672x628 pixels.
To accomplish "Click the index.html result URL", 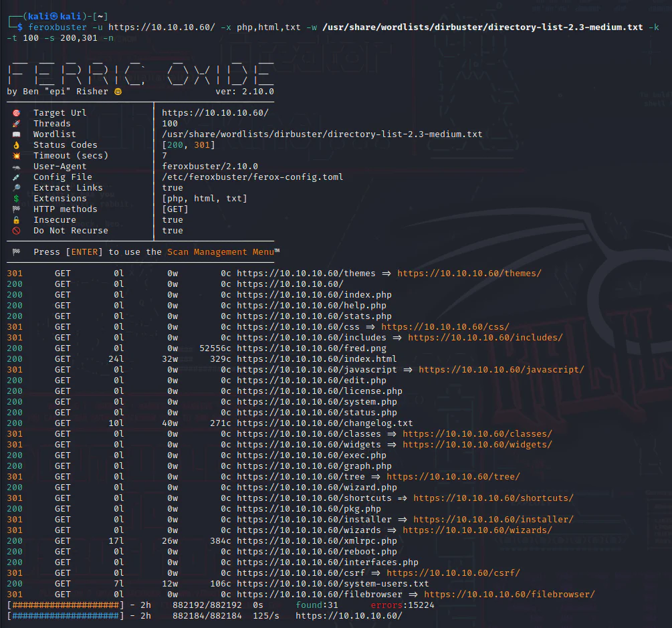I will pos(317,358).
